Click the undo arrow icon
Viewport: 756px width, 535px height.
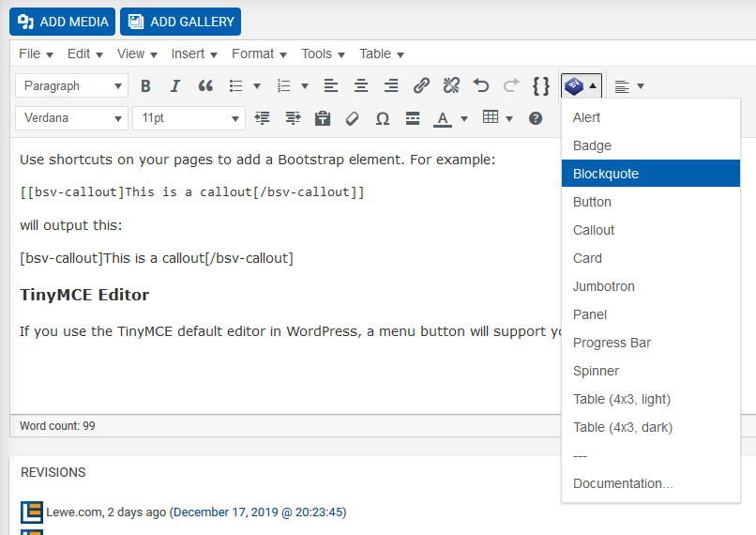click(x=480, y=85)
